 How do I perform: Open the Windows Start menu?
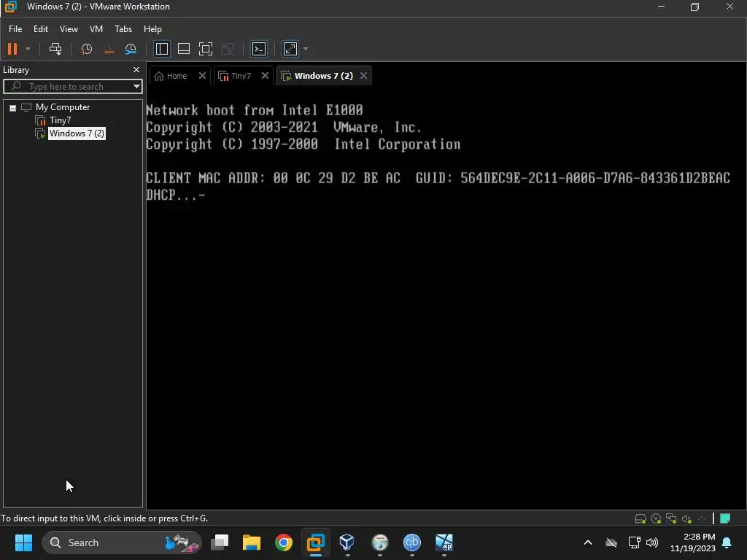[x=23, y=542]
